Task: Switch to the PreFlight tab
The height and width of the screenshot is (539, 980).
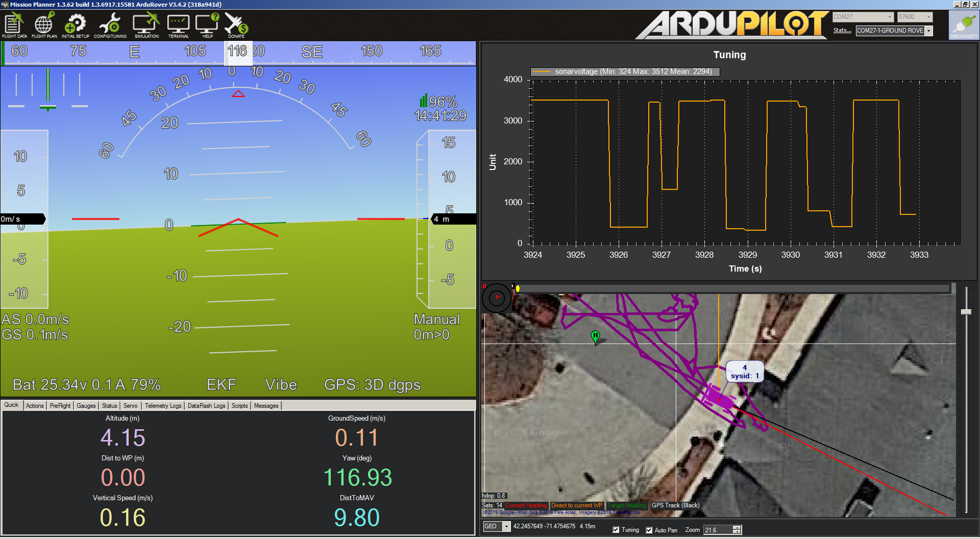Action: 60,406
